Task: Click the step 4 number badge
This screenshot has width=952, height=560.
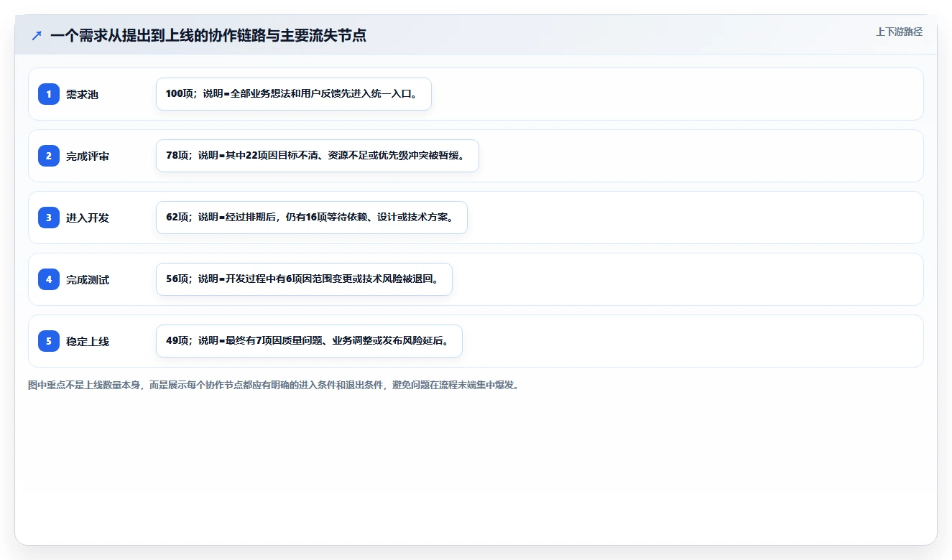Action: point(49,279)
